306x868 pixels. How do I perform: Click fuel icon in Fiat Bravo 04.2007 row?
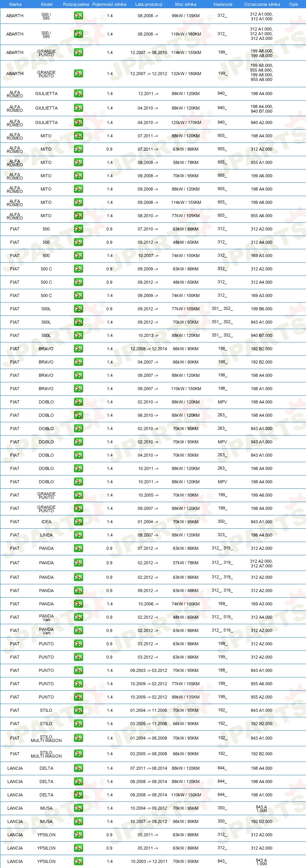pyautogui.click(x=78, y=362)
